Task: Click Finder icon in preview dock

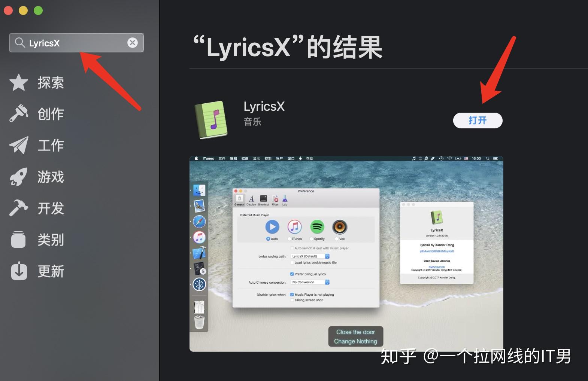Action: [199, 190]
